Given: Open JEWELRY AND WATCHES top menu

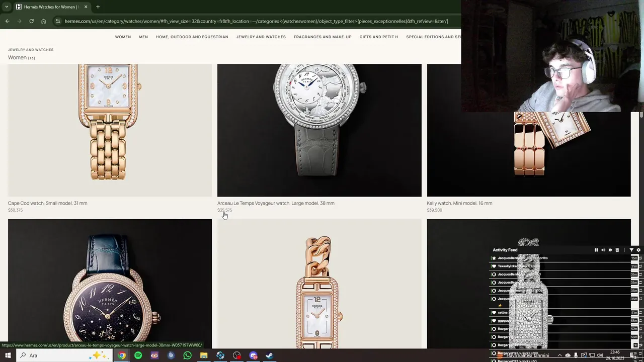Looking at the screenshot, I should [x=261, y=37].
